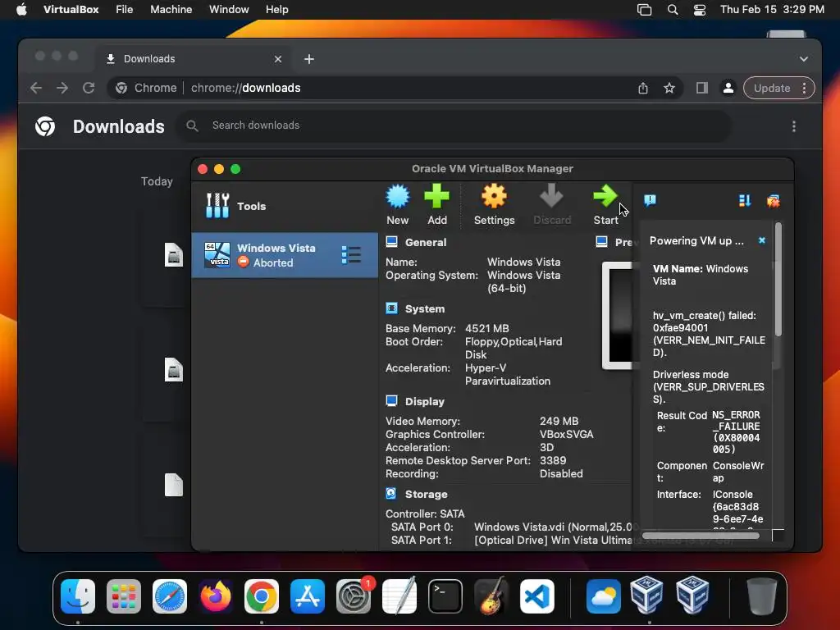Open Control Center in menu bar

(x=699, y=10)
